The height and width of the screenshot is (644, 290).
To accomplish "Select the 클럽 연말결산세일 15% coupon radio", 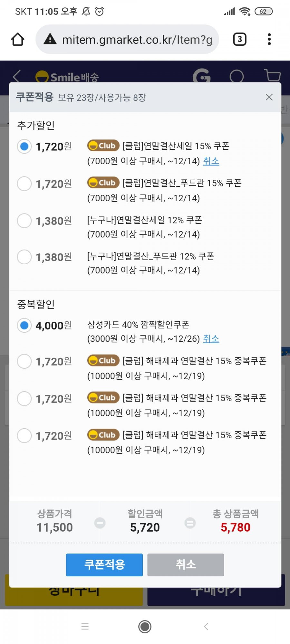I will tap(24, 147).
